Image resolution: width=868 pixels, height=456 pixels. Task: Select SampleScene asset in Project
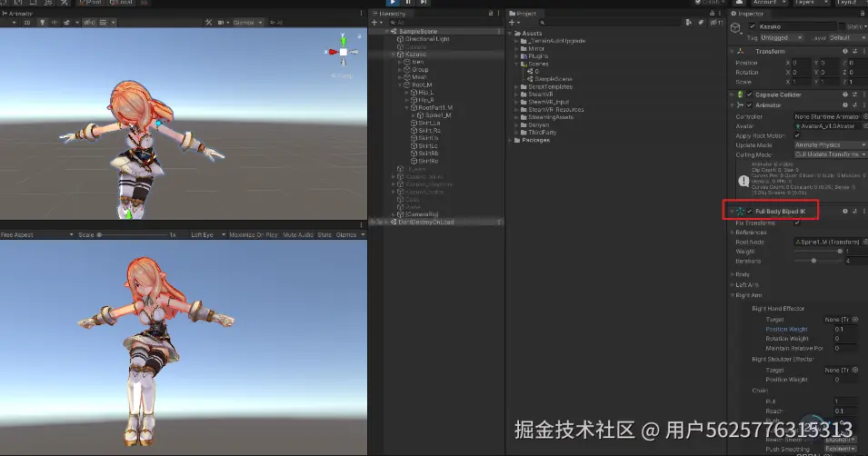(x=550, y=79)
